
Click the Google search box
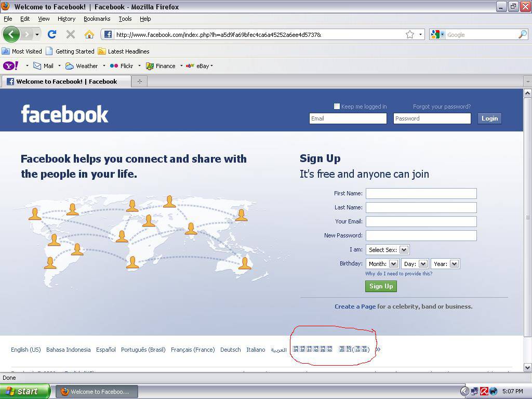[x=482, y=34]
